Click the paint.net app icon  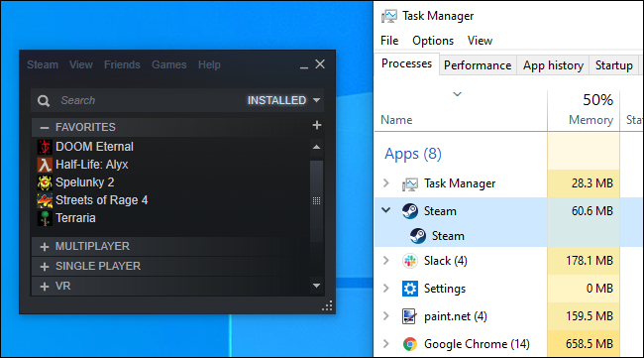coord(410,316)
